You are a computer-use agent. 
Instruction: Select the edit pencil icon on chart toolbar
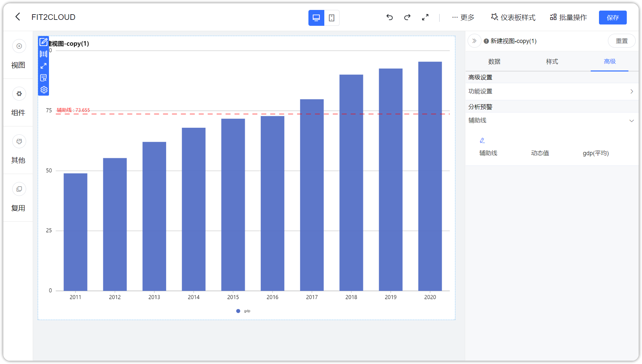[43, 42]
